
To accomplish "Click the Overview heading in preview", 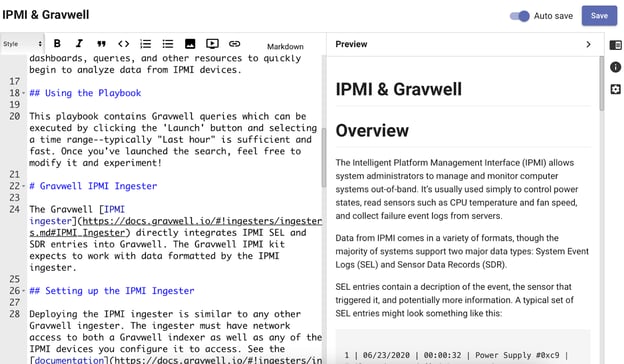I will [372, 130].
